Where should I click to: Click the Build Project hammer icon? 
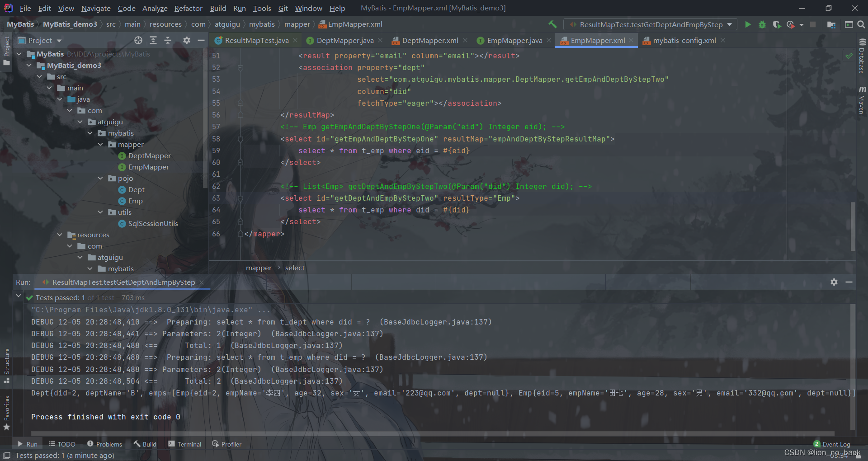552,24
